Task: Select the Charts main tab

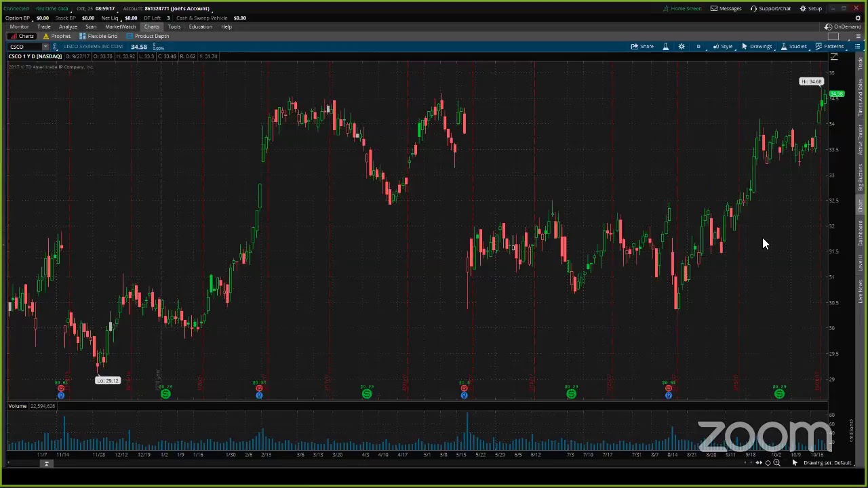Action: point(151,26)
